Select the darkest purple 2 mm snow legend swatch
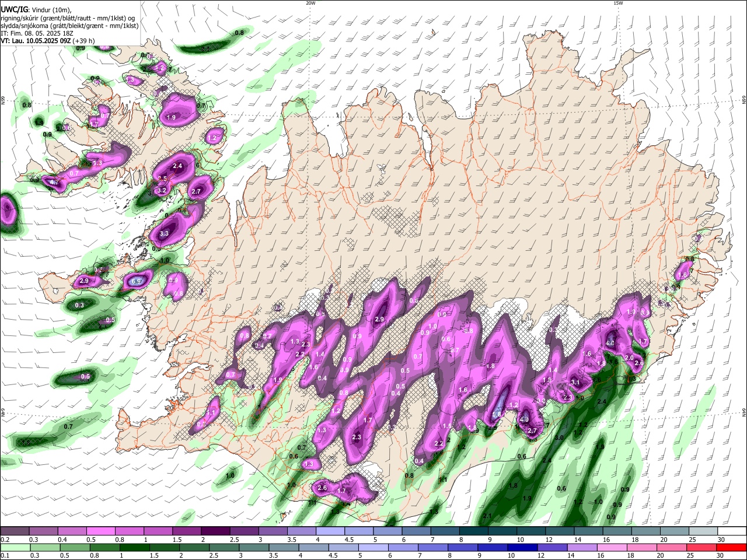 [215, 531]
